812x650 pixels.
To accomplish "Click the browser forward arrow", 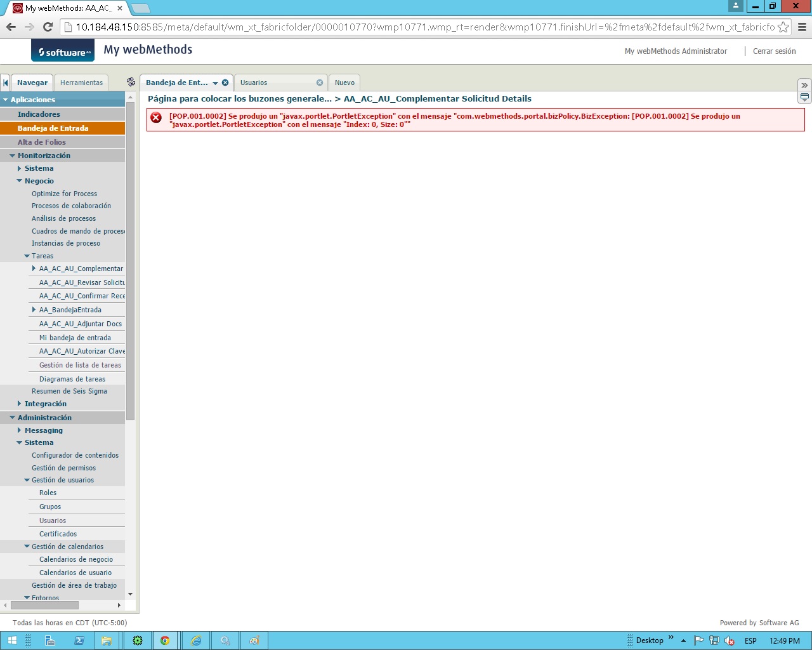I will pyautogui.click(x=29, y=27).
